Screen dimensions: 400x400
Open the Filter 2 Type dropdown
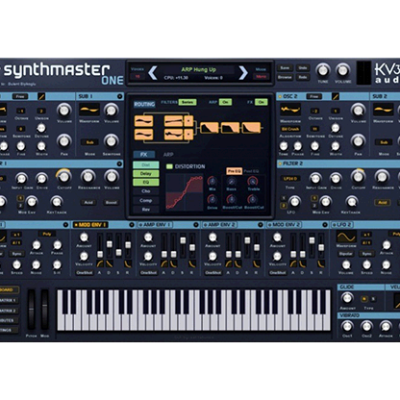290,179
